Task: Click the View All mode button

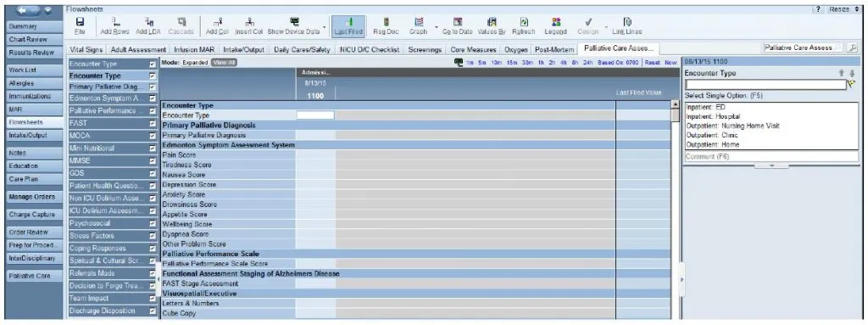Action: [224, 63]
